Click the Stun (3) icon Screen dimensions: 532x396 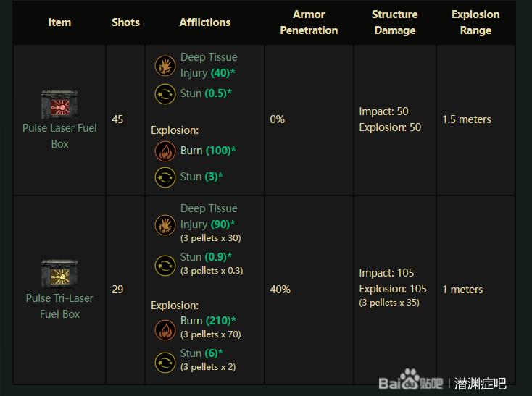(165, 177)
